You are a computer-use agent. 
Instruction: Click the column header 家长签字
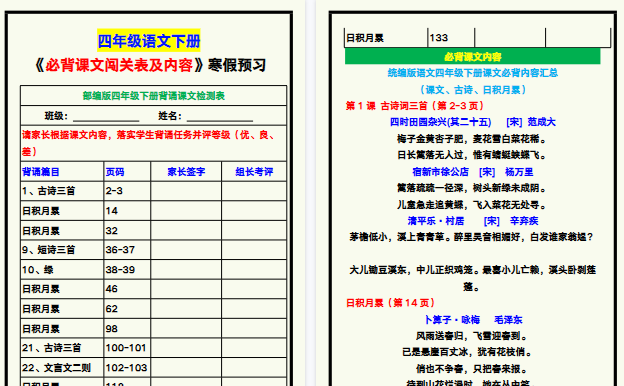(186, 172)
